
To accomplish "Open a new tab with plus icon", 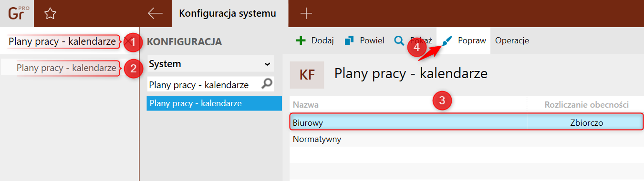I will click(306, 13).
